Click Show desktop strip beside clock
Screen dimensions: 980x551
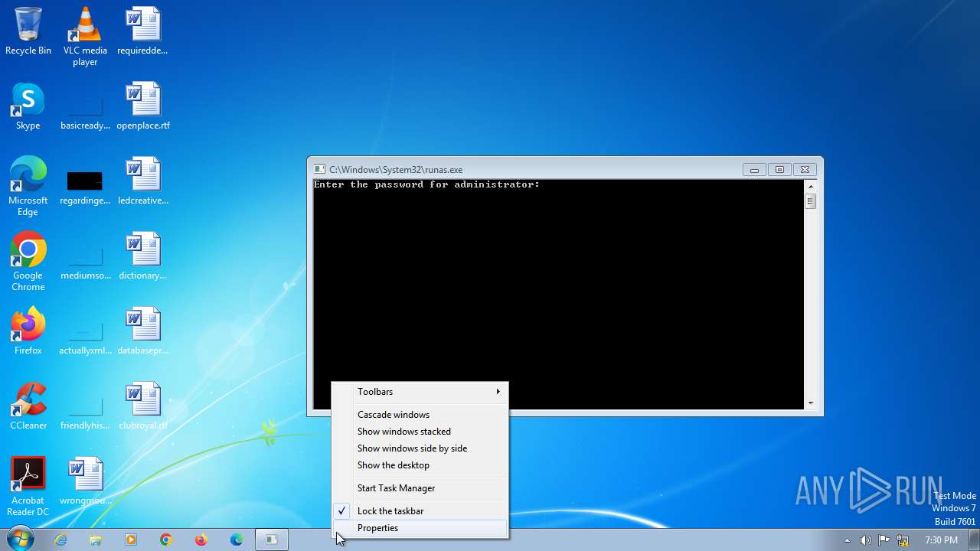tap(975, 540)
